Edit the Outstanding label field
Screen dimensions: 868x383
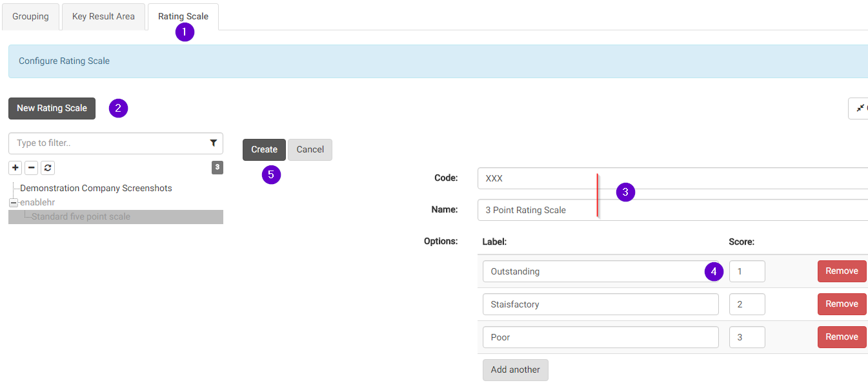tap(600, 271)
